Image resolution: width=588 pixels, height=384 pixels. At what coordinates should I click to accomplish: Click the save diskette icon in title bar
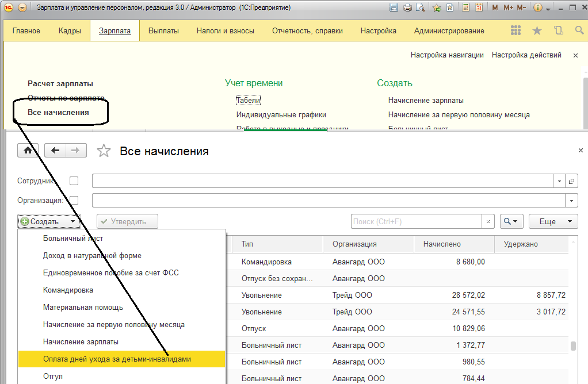[394, 8]
